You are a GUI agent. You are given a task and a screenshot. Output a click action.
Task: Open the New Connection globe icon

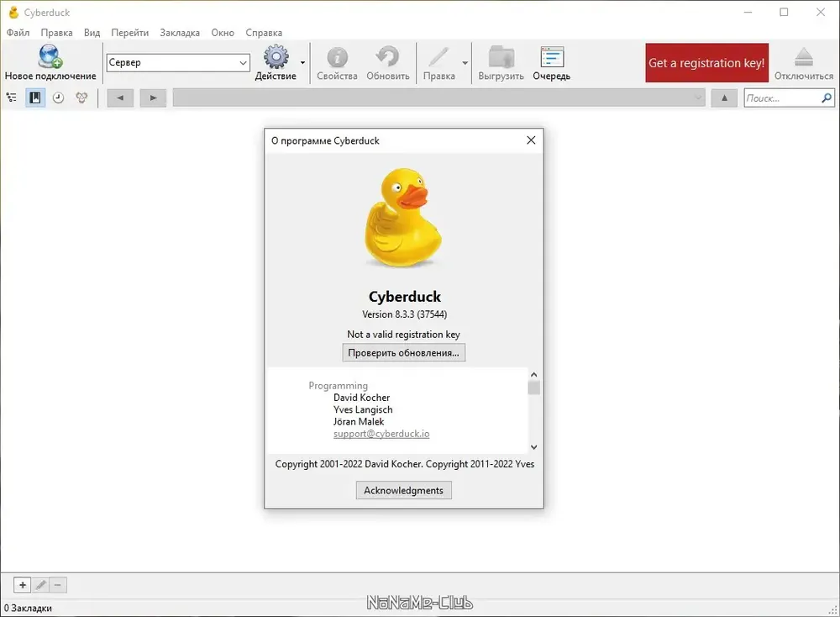50,56
